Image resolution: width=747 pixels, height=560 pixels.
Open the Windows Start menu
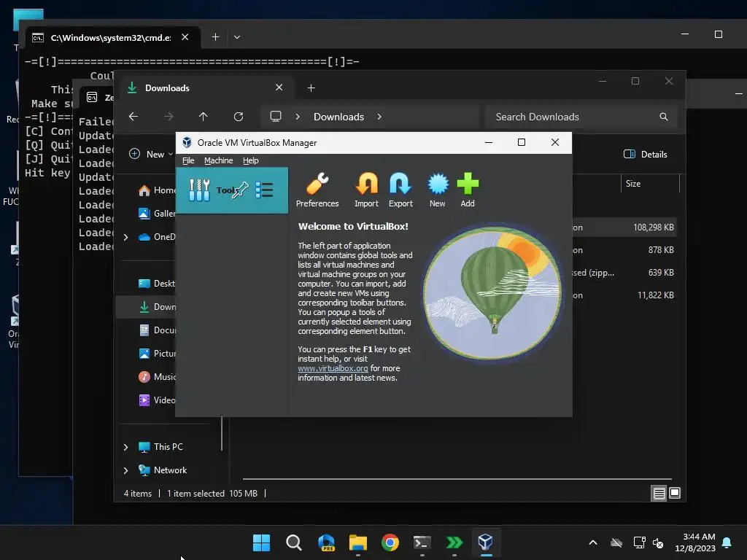pos(261,542)
